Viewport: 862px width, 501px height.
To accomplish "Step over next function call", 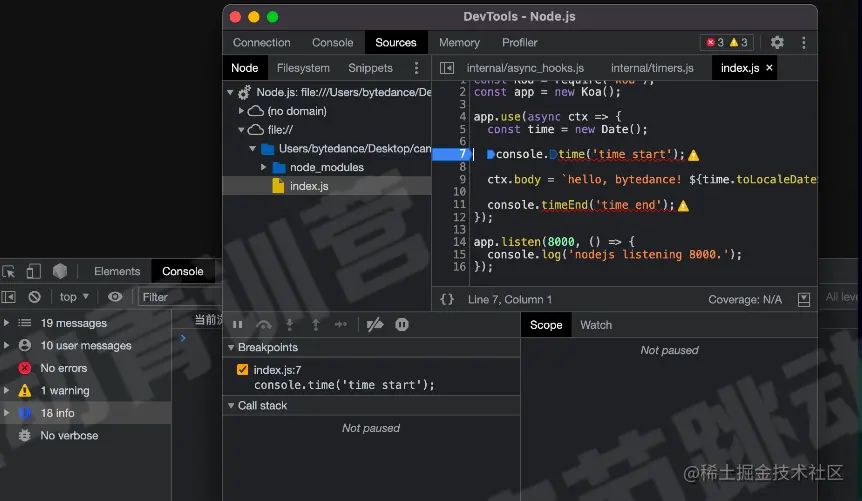I will pos(264,324).
